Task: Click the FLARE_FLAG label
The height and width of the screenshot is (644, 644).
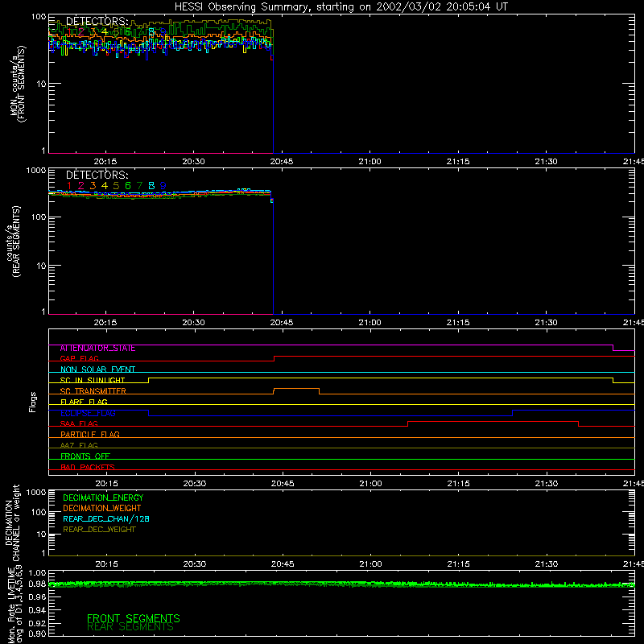Action: coord(84,402)
